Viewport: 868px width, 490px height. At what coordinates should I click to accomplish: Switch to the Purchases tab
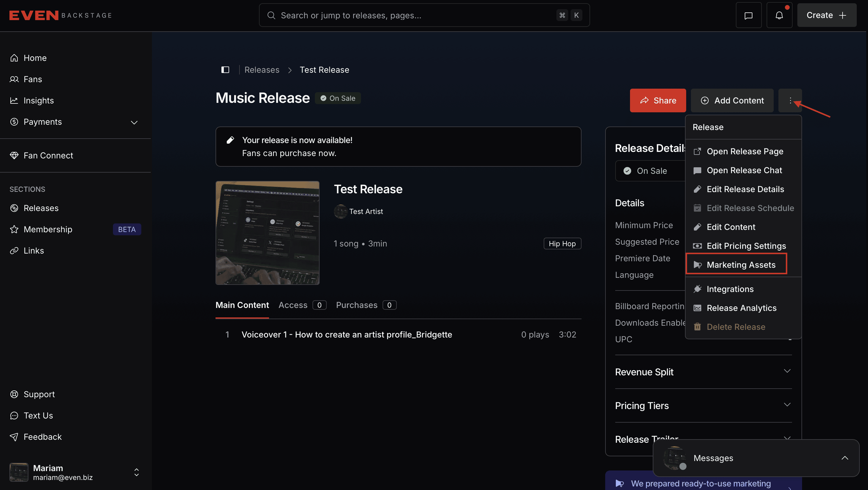pos(366,305)
